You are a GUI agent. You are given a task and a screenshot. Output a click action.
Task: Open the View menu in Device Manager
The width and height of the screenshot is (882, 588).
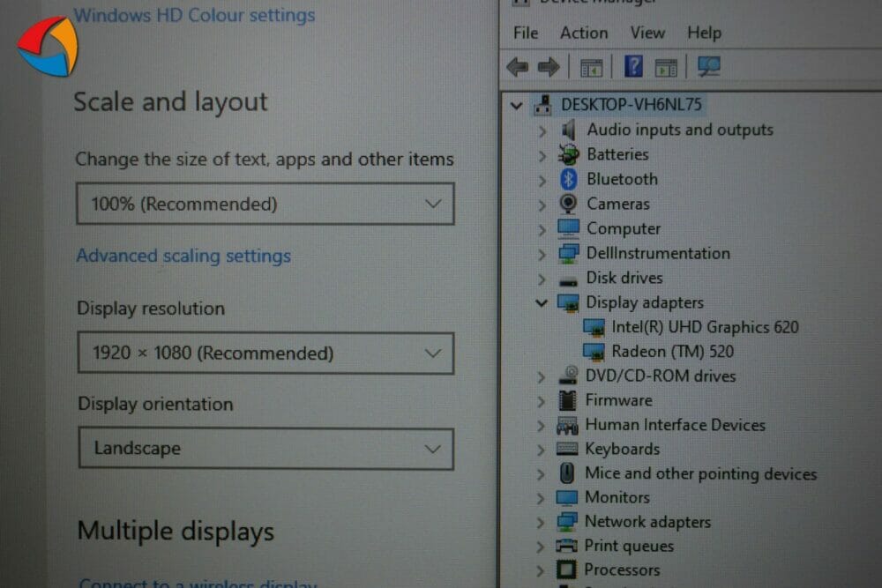point(647,33)
